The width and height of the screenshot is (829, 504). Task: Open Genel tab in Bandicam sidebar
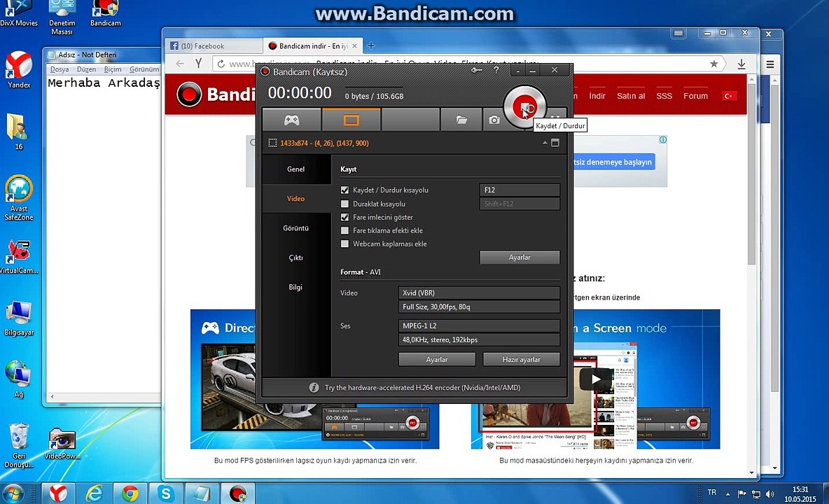295,169
